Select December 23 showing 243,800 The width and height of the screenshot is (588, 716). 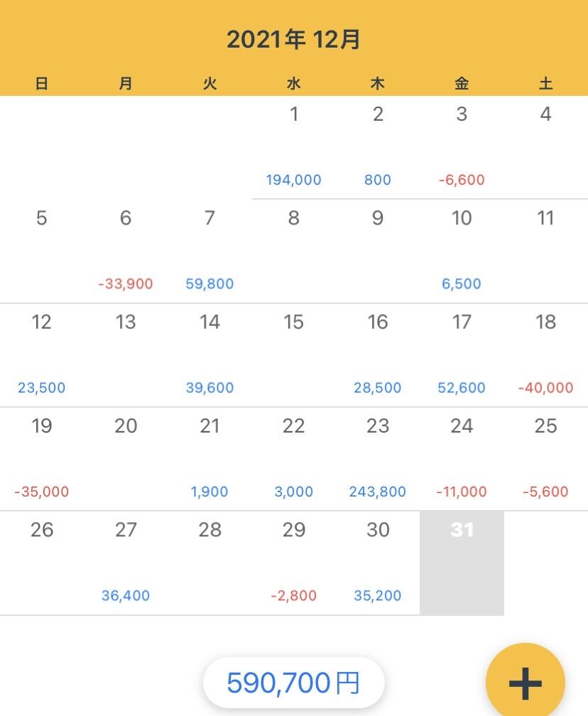click(x=378, y=458)
